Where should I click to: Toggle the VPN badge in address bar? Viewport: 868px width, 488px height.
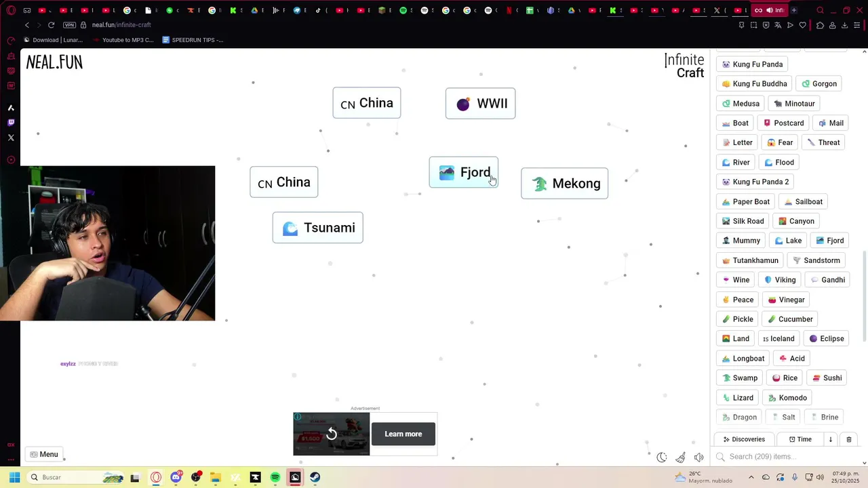[x=69, y=25]
